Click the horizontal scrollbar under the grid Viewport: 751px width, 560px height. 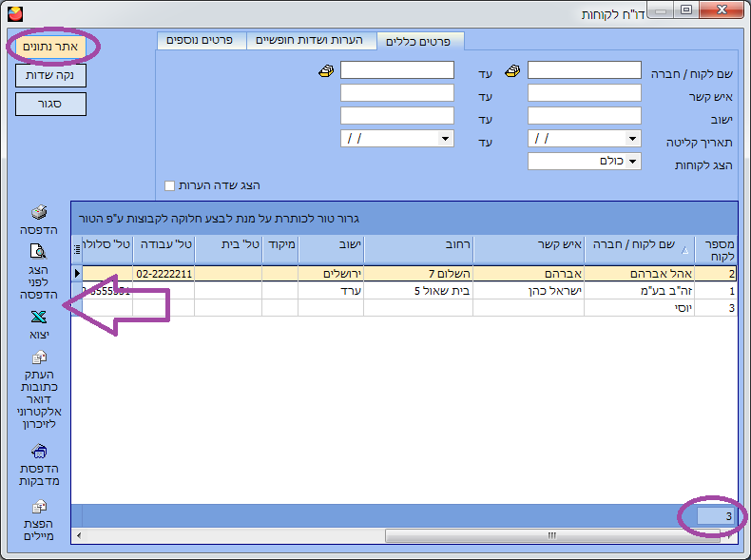[551, 536]
